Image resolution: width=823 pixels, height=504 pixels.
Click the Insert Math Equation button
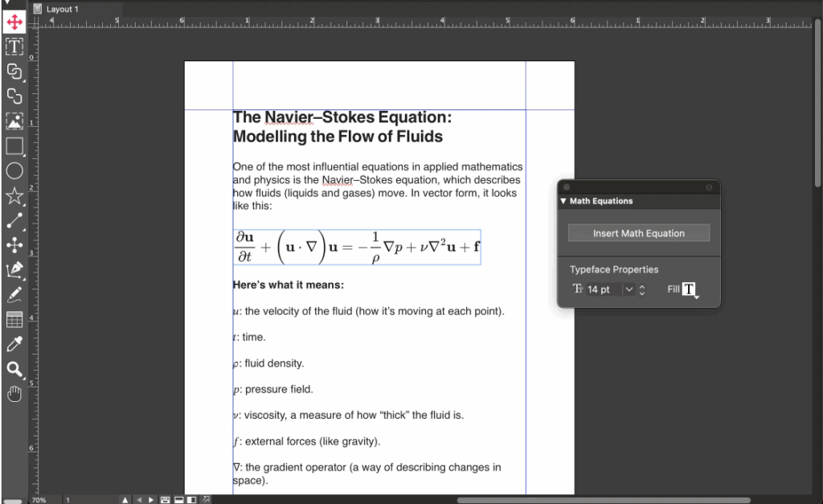[x=639, y=233]
